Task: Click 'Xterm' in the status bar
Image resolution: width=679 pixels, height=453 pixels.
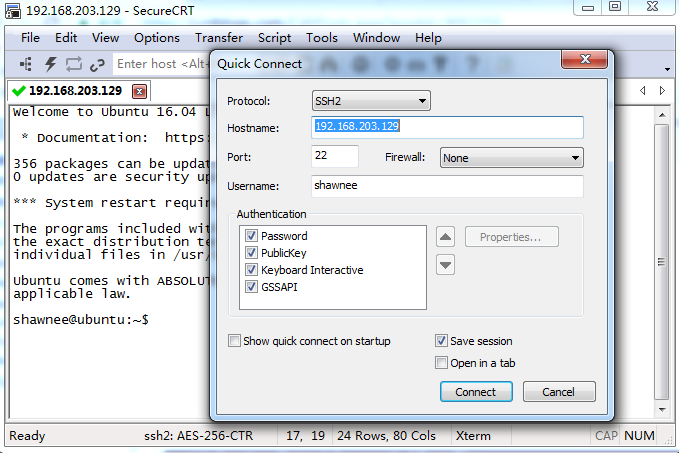Action: pos(473,435)
